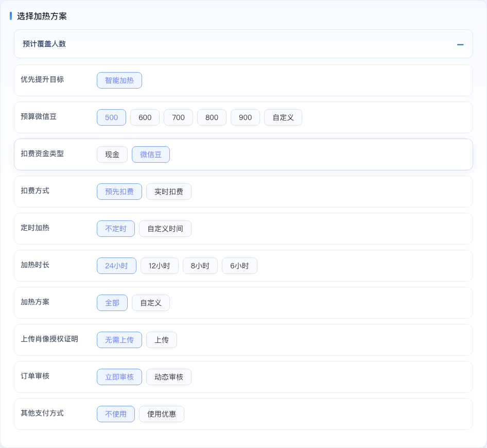Click the 预计覆盖人数 header text
Screen dimensions: 487x448
click(44, 44)
